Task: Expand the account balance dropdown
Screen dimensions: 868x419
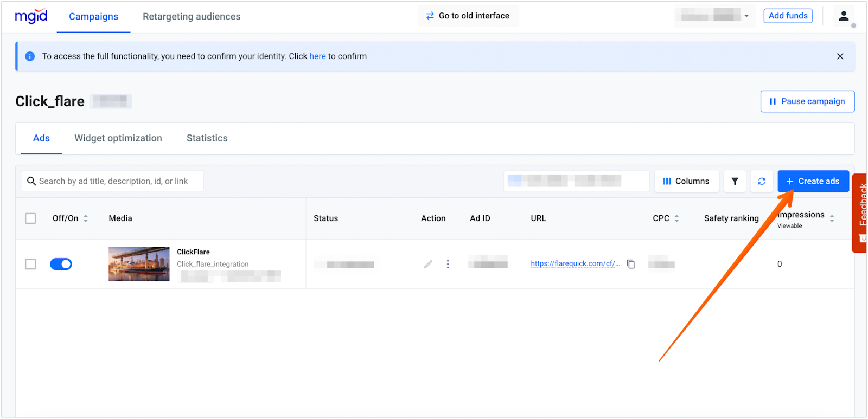Action: [x=746, y=16]
